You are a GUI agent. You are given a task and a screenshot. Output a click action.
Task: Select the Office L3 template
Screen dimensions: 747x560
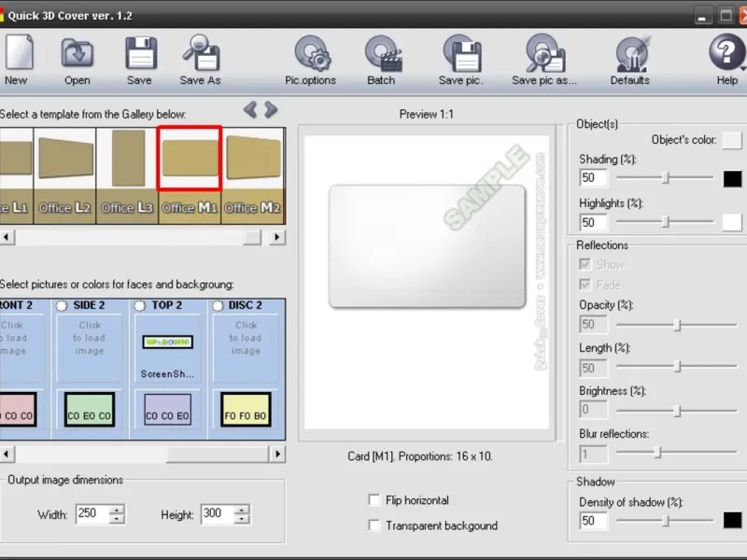(127, 175)
